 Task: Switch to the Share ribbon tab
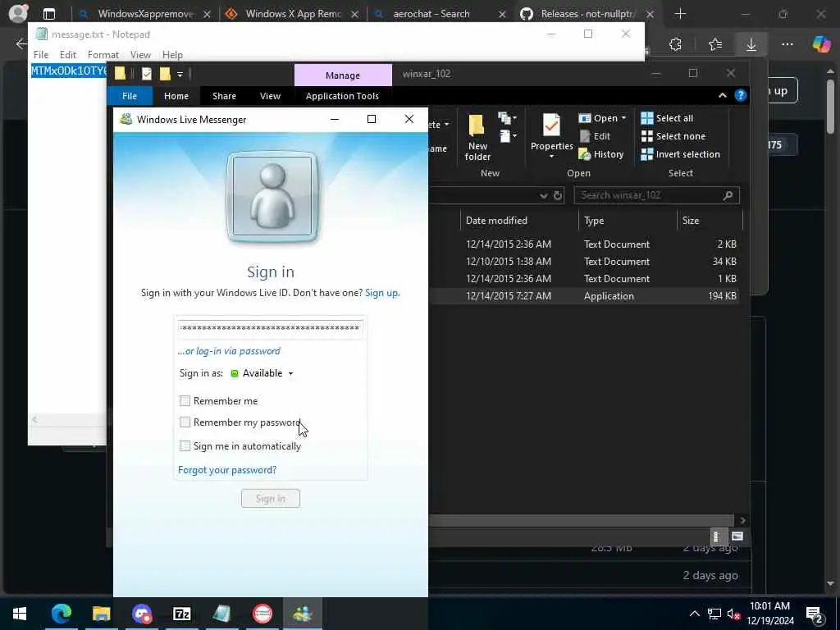point(224,96)
